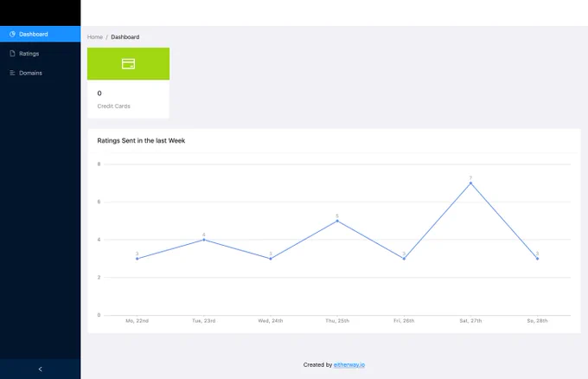Go to Home in the breadcrumb

coord(95,36)
